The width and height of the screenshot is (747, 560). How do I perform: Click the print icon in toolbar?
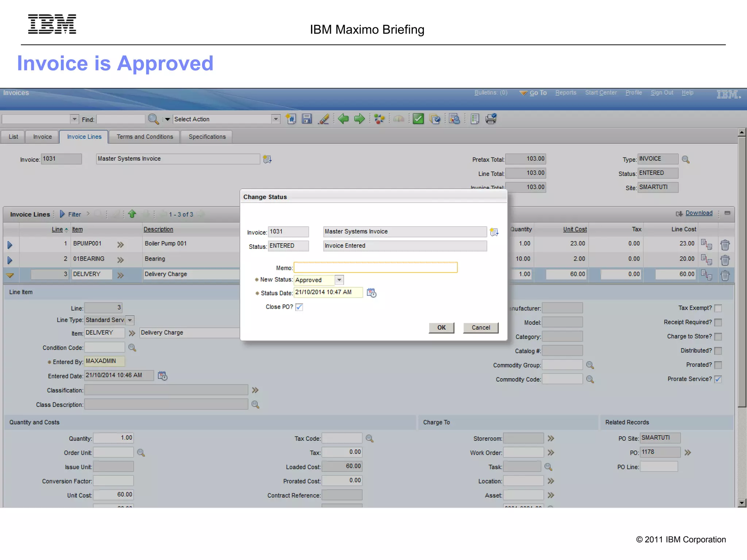pyautogui.click(x=491, y=119)
